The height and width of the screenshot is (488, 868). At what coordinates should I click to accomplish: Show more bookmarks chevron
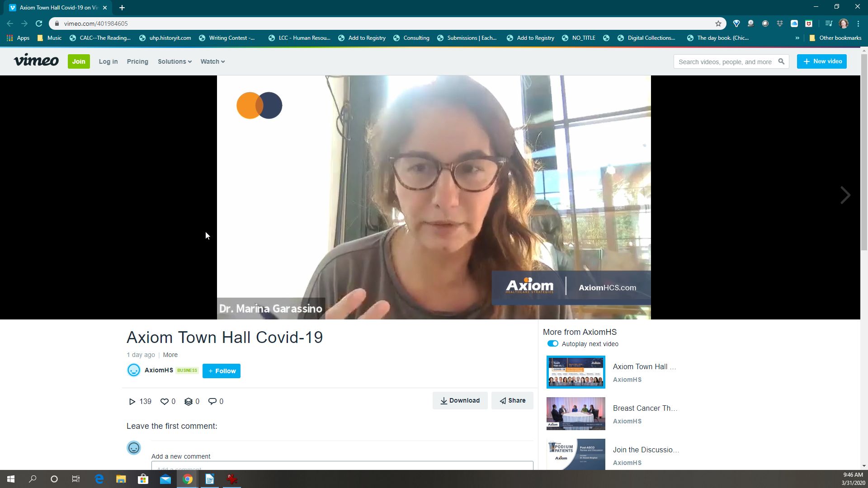click(x=797, y=38)
